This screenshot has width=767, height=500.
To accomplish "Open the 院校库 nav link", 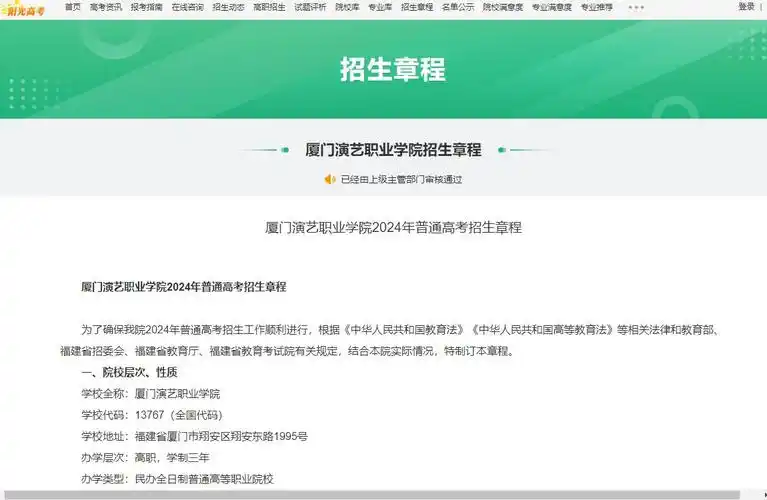I will (x=347, y=7).
